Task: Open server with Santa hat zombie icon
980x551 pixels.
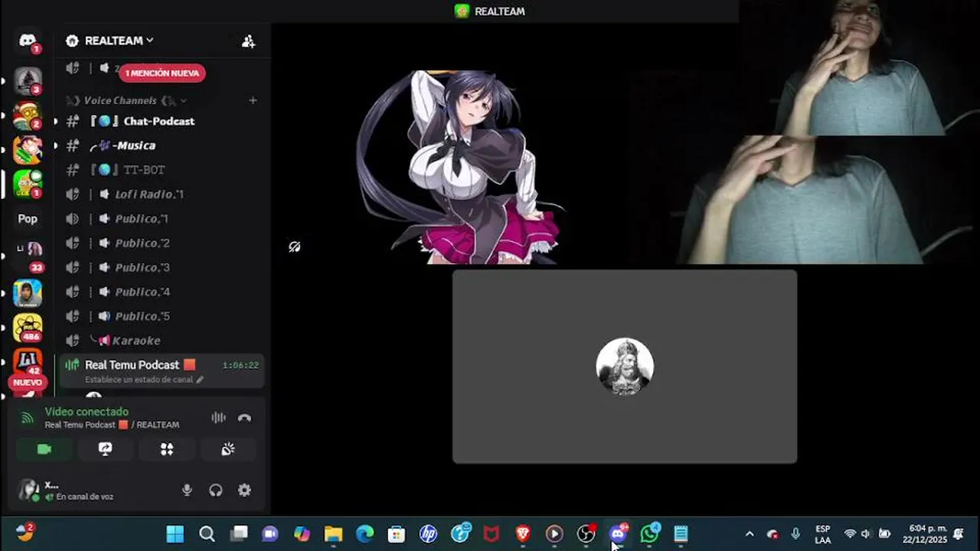Action: point(28,115)
